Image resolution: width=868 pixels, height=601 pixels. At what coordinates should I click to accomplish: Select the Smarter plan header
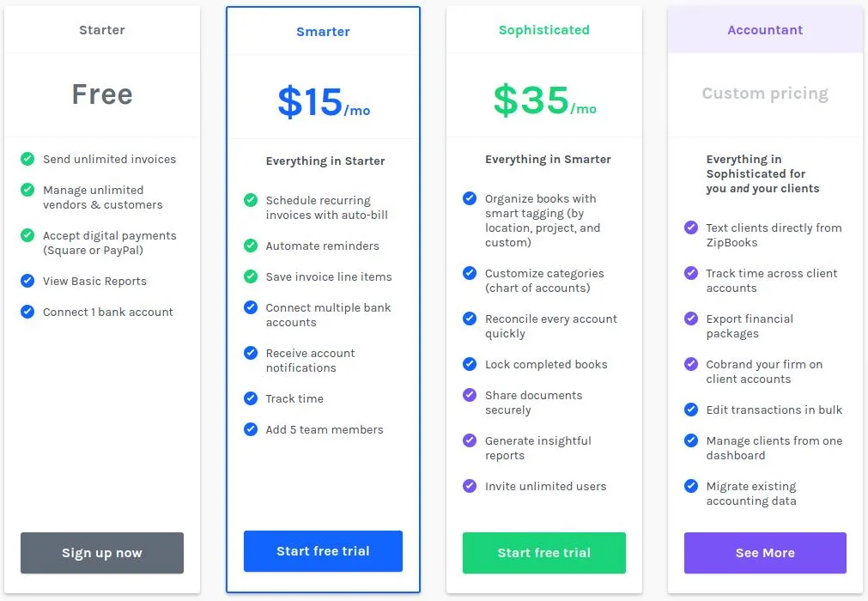click(x=323, y=32)
